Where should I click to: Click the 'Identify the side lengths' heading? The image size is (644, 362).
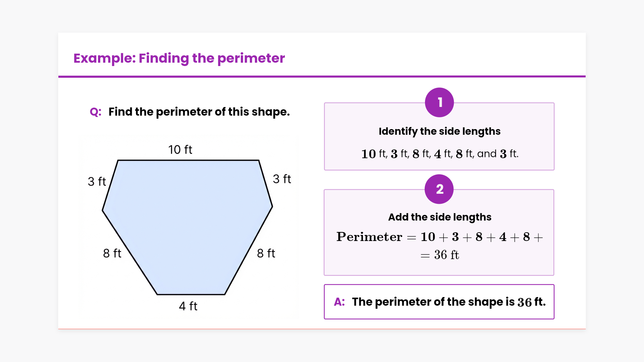click(x=439, y=131)
